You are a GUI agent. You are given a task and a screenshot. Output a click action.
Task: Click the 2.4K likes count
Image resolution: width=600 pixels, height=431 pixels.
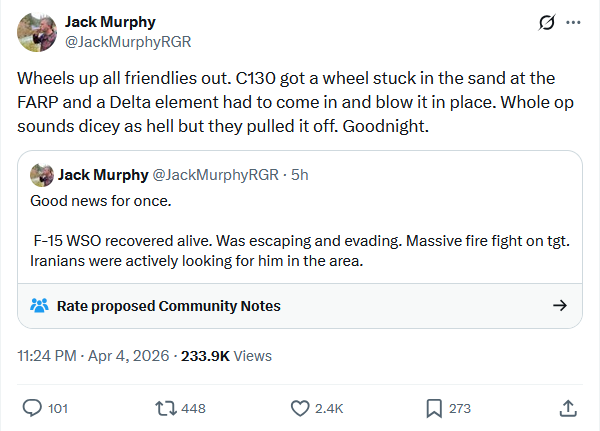(329, 408)
